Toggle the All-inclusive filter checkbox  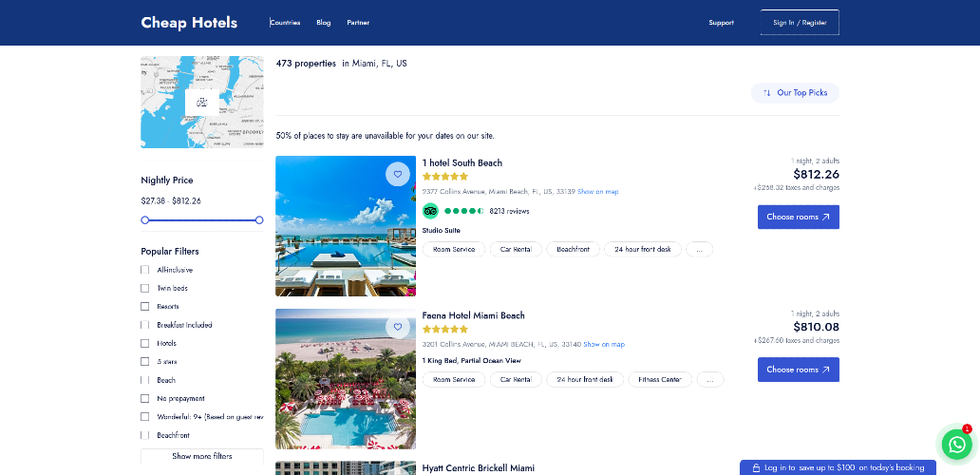click(145, 270)
